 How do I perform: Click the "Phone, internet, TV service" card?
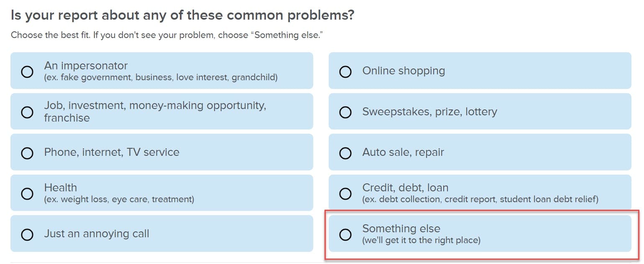point(162,152)
